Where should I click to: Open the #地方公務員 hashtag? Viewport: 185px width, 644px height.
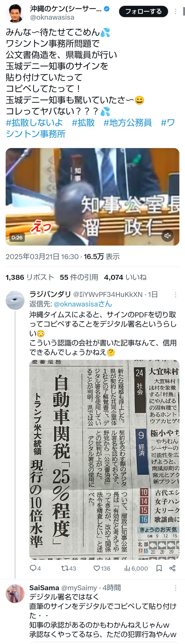click(x=128, y=122)
